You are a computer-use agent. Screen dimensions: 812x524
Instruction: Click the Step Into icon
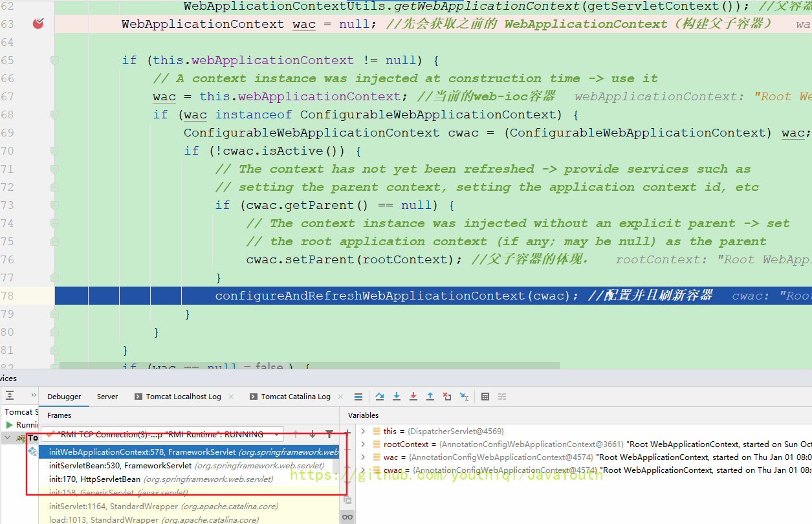coord(397,397)
